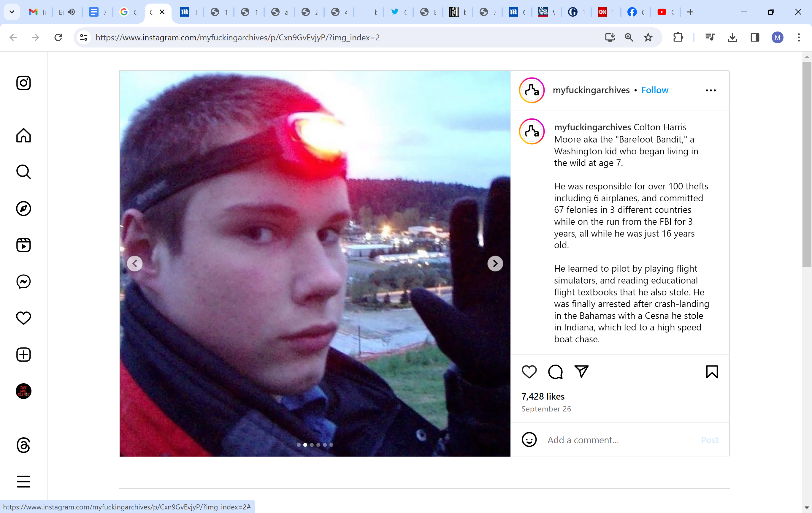Open Instagram Home from the sidebar
Screen dimensions: 812x513
(23, 135)
